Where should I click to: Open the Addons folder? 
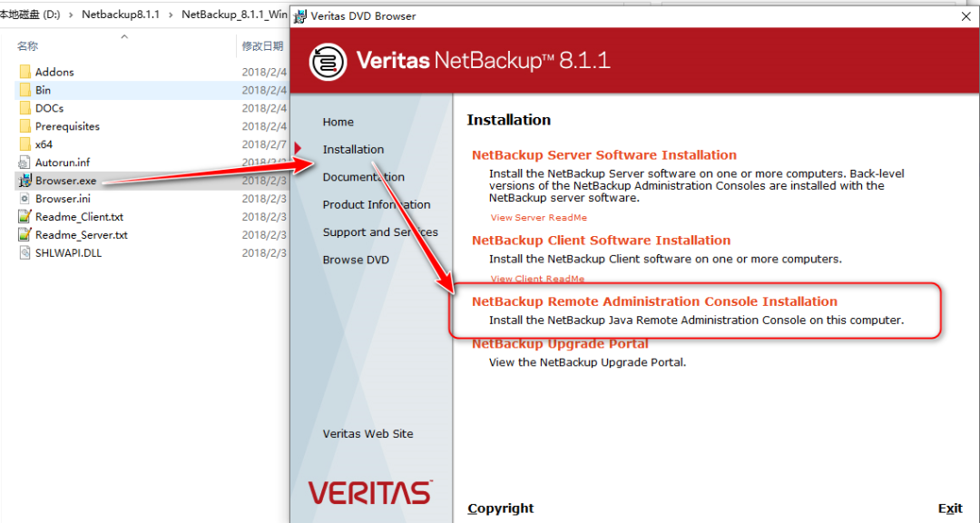pyautogui.click(x=54, y=72)
